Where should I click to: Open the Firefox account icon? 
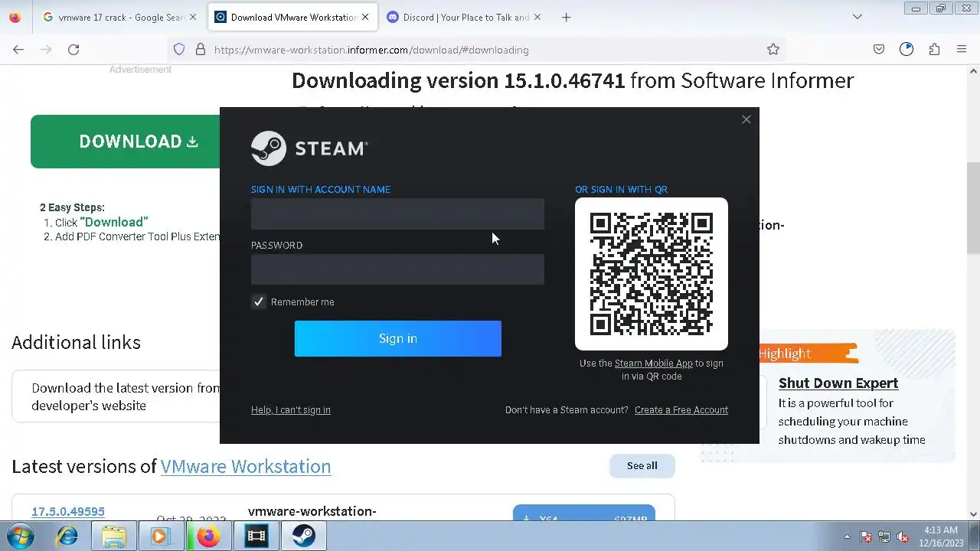point(906,50)
